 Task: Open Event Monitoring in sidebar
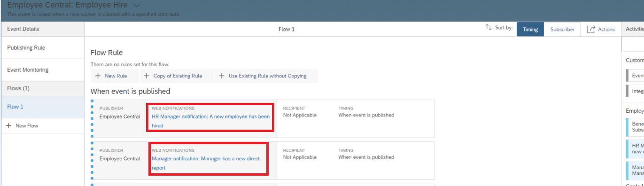[x=42, y=70]
